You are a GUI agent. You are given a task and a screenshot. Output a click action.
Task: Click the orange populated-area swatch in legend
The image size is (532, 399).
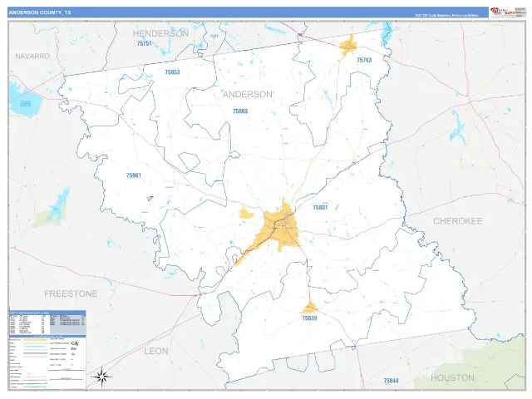[x=36, y=340]
